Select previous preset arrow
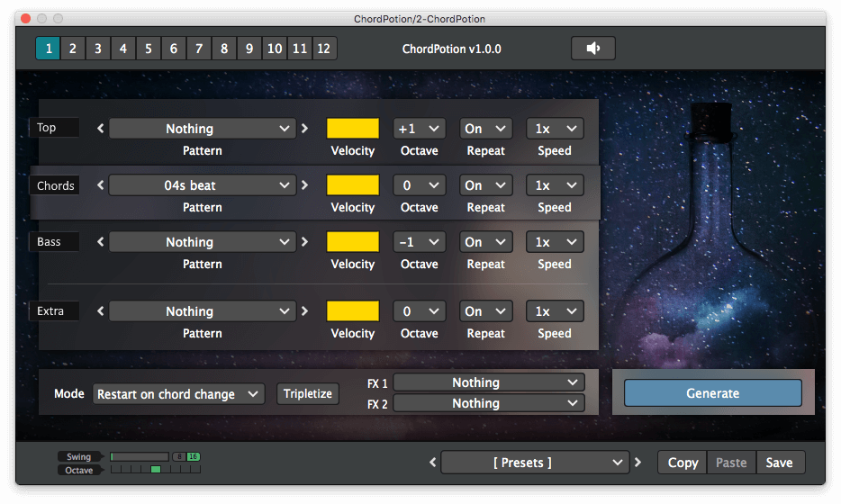841x504 pixels. (x=433, y=463)
